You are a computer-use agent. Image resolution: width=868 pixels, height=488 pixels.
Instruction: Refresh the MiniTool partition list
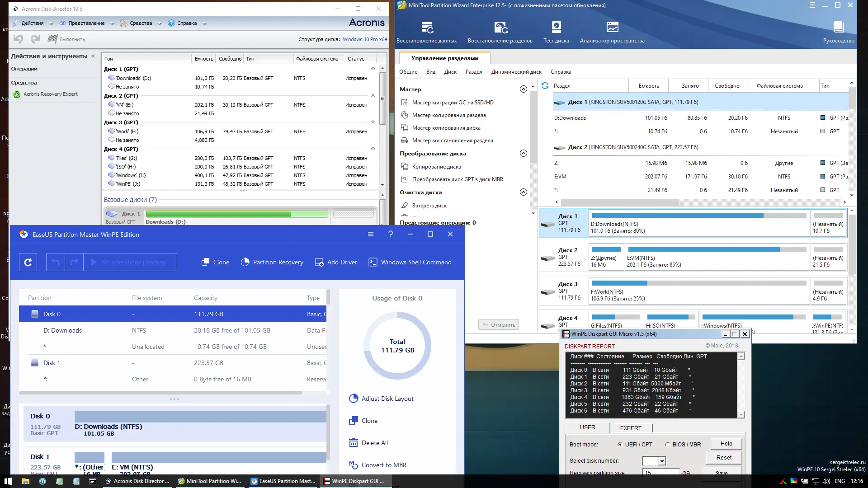tap(545, 86)
